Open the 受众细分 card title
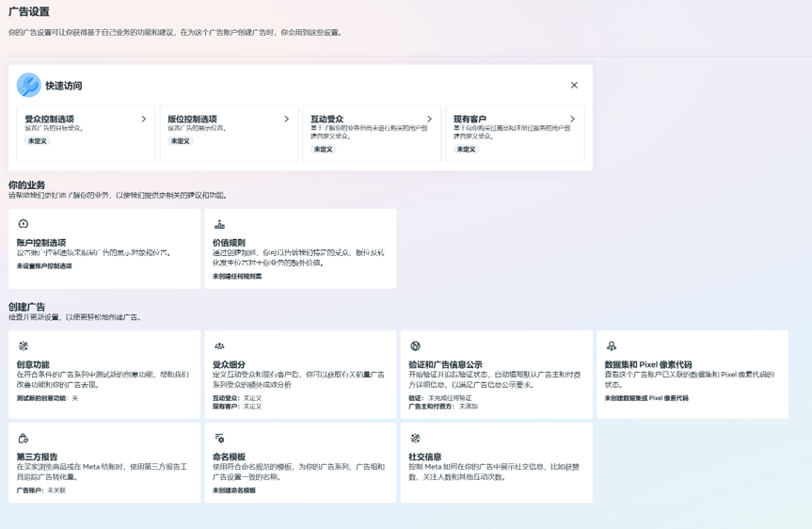The image size is (812, 529). [x=229, y=365]
